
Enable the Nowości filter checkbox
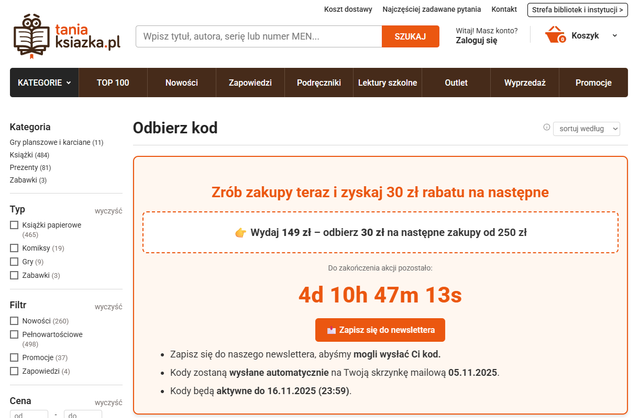tap(14, 321)
